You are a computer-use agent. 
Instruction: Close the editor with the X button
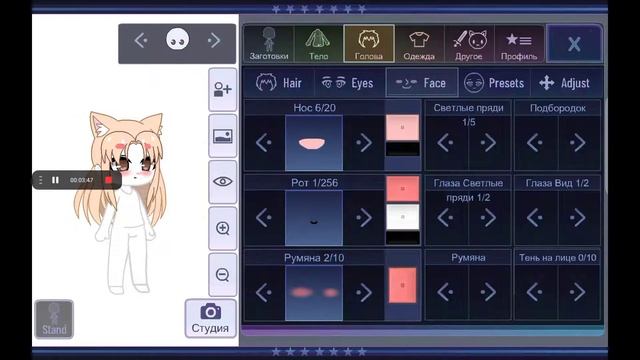pos(574,44)
